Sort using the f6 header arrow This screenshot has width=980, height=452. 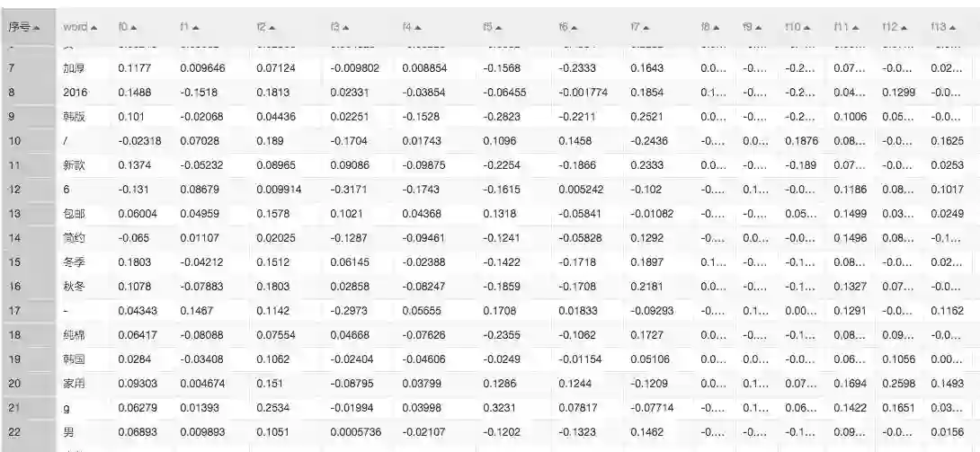(575, 28)
